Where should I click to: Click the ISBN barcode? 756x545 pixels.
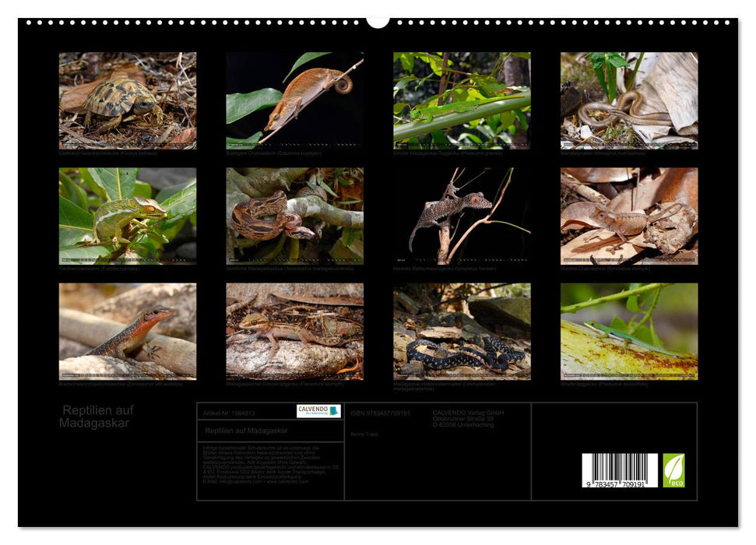click(619, 470)
